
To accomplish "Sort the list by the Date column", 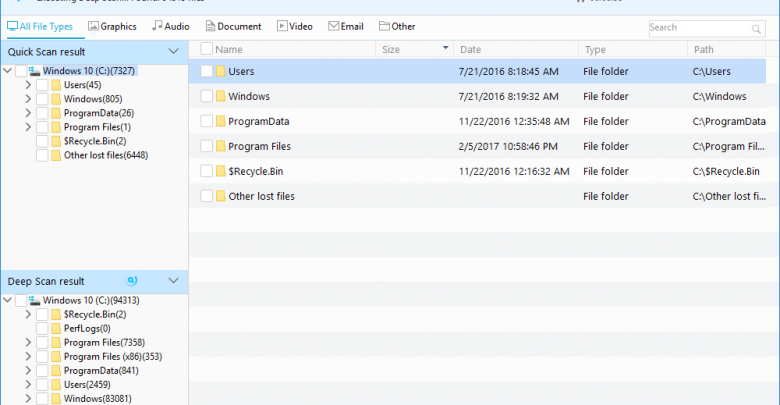I will (471, 49).
